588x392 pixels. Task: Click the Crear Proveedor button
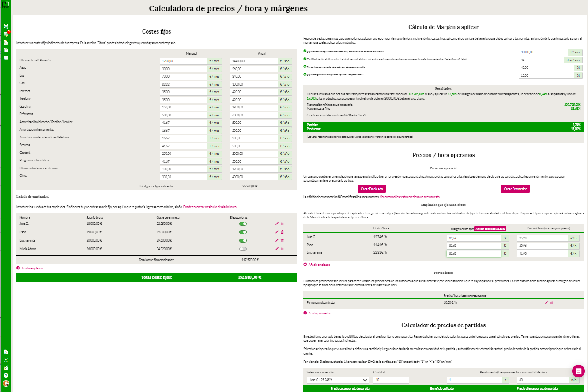[515, 189]
